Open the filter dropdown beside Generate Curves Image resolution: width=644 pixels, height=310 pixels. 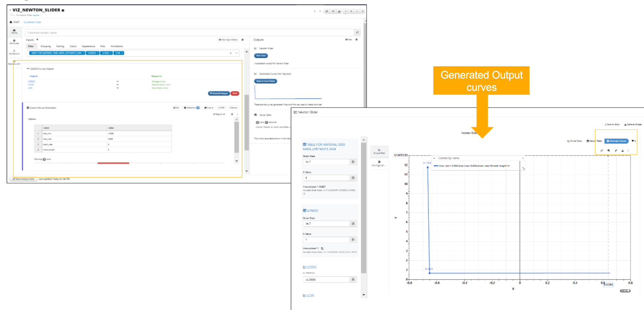(x=634, y=141)
